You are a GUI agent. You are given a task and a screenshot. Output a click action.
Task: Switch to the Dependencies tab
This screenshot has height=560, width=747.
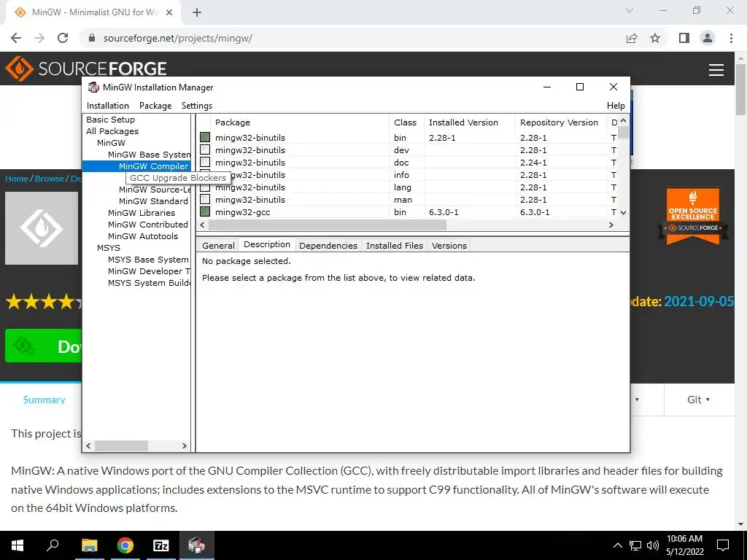[x=328, y=246]
